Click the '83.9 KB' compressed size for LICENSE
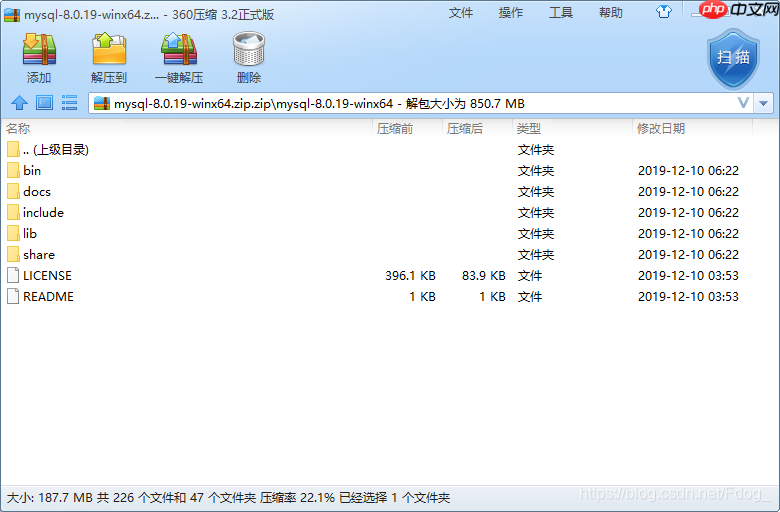780x512 pixels. pyautogui.click(x=484, y=276)
